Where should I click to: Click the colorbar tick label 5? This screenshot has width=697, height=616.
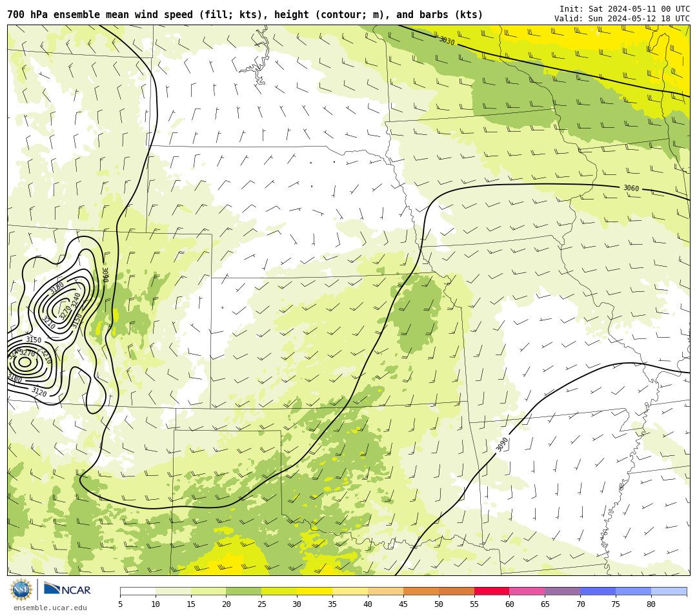pos(121,604)
